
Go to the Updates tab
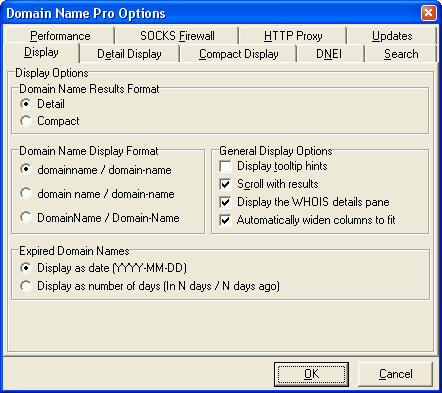coord(392,36)
